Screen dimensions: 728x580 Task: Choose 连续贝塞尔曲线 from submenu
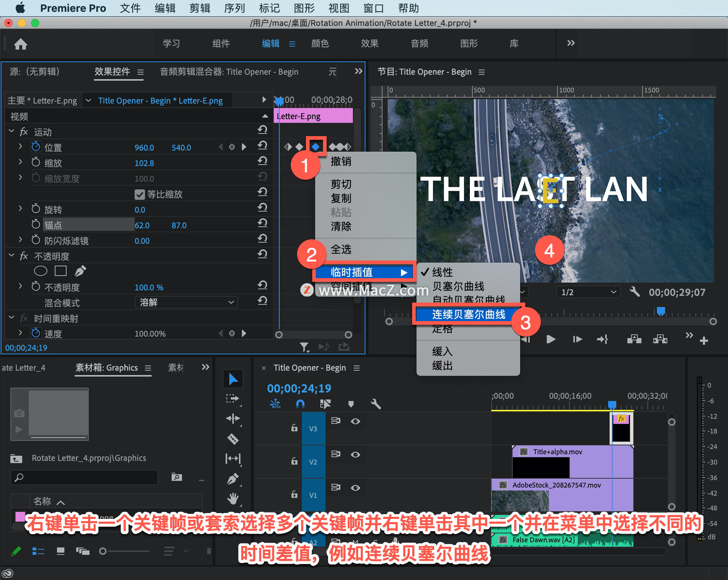468,314
